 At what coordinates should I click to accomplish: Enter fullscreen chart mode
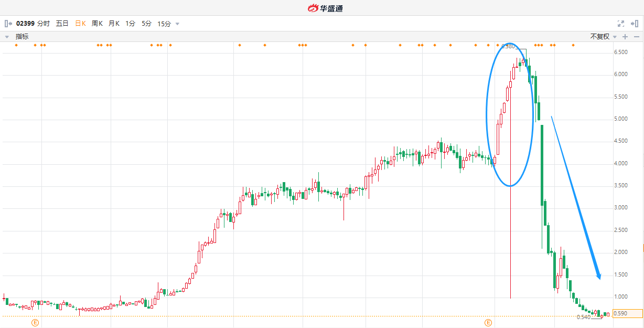point(621,24)
